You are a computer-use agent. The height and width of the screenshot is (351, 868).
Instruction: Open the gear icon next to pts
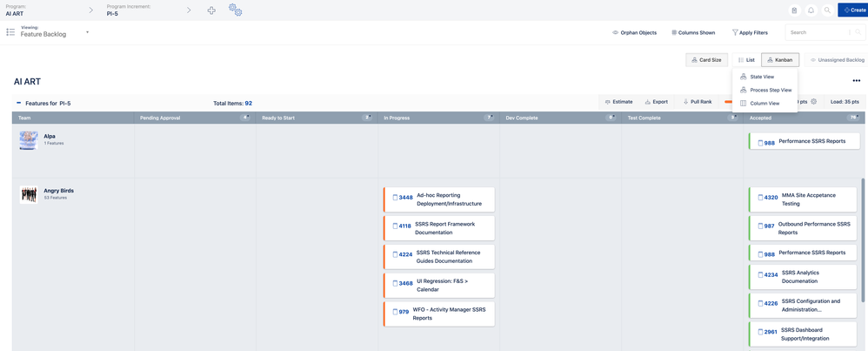[813, 102]
